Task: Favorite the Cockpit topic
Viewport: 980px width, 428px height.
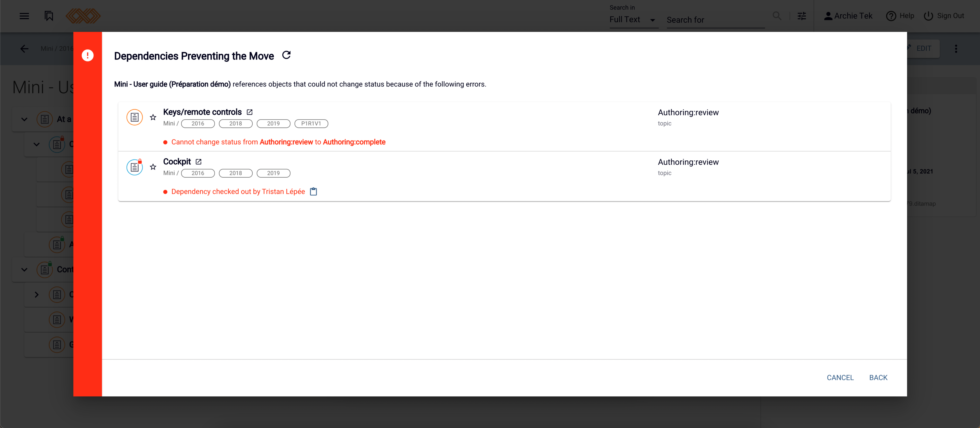Action: click(153, 167)
